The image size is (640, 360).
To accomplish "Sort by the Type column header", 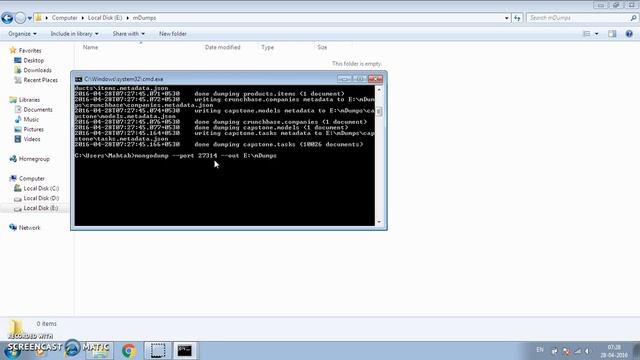I will [267, 47].
